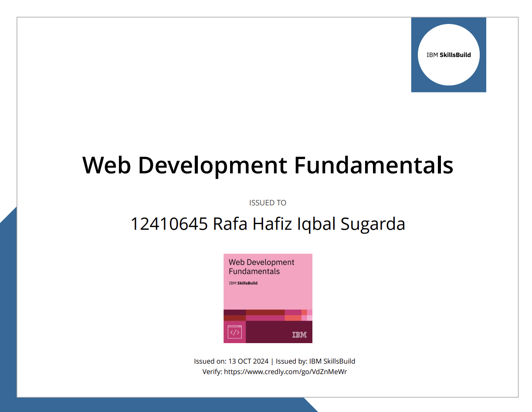Viewport: 532px width, 412px height.
Task: Pick the brick red stripe segment on the badge
Action: click(265, 312)
